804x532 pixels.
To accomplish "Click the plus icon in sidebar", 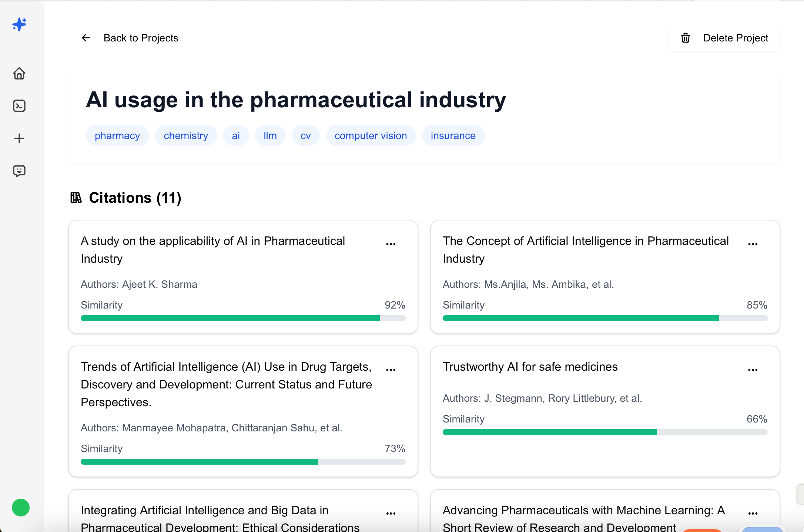I will (x=19, y=139).
